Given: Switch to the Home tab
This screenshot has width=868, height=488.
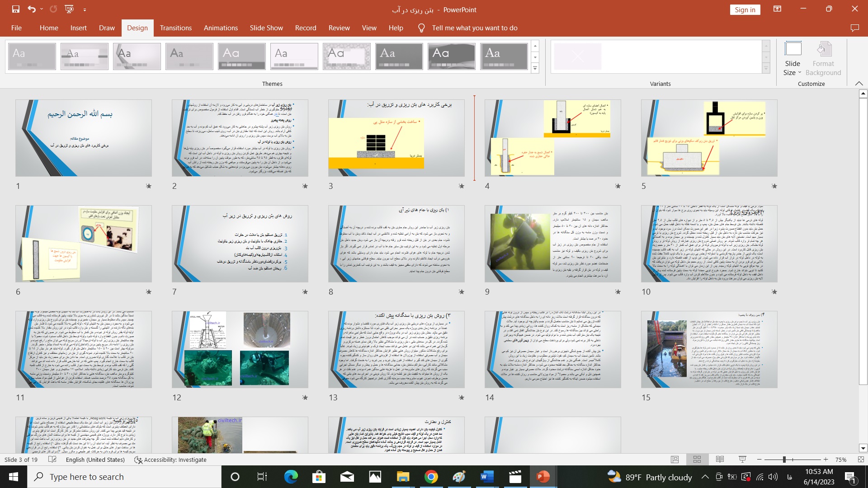Looking at the screenshot, I should click(x=49, y=28).
